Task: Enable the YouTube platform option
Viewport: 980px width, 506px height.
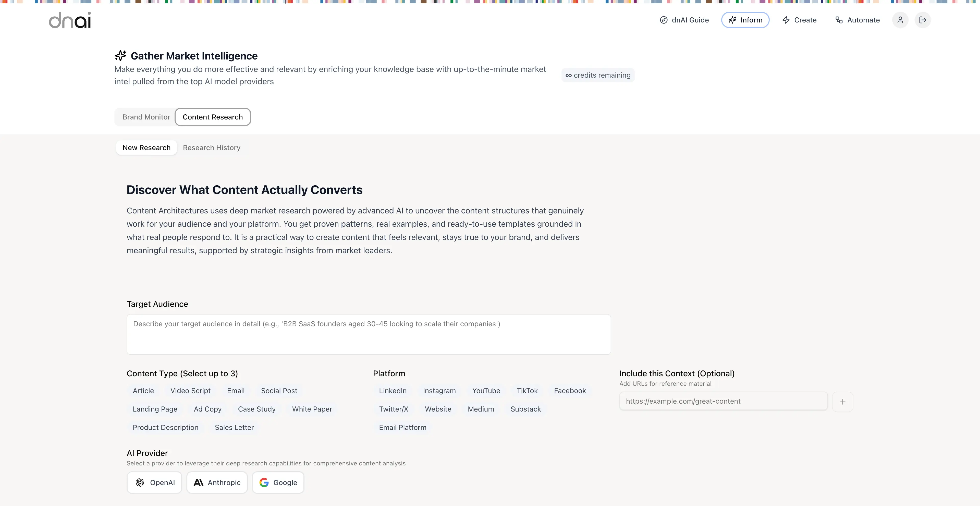Action: tap(486, 390)
